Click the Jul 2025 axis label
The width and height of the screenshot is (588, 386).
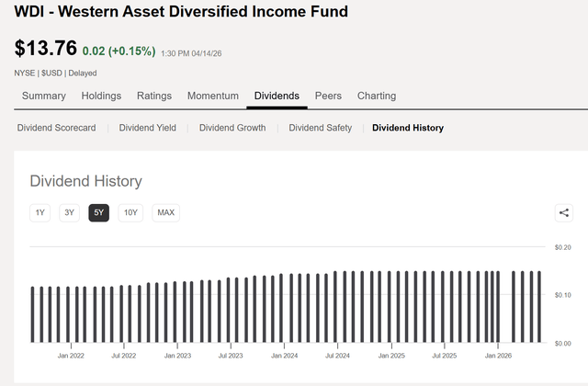pos(445,356)
